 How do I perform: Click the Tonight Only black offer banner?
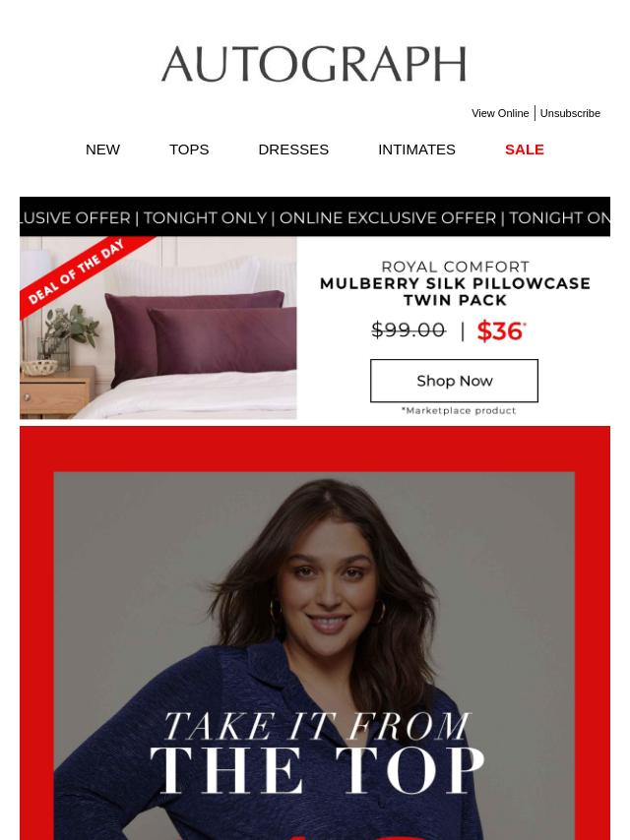click(x=315, y=217)
